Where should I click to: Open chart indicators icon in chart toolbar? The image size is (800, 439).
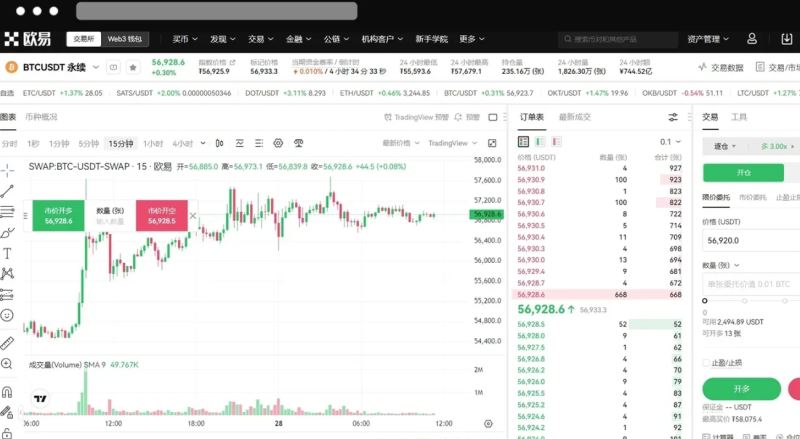[239, 143]
